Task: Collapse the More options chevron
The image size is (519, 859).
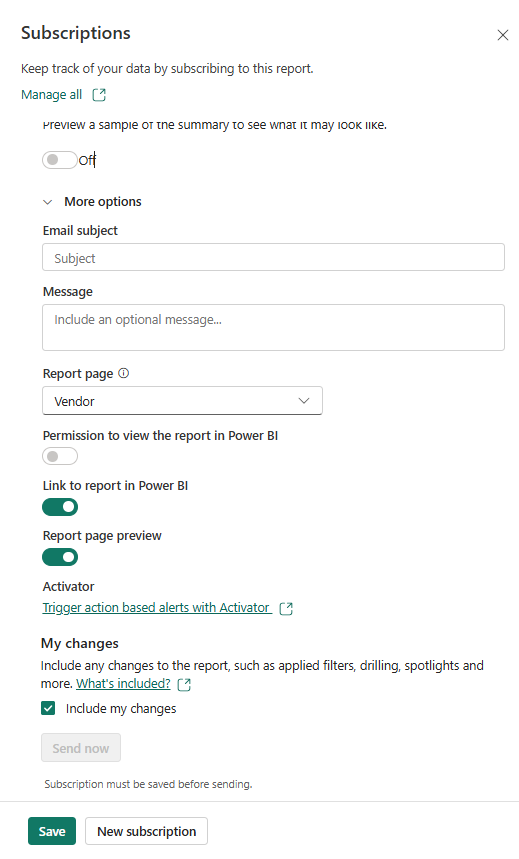Action: click(x=48, y=202)
